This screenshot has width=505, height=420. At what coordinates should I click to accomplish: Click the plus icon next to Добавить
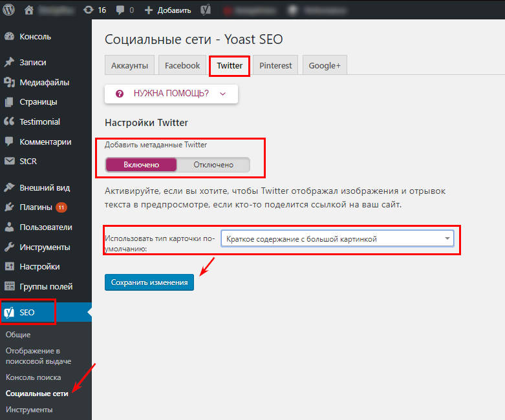point(149,10)
